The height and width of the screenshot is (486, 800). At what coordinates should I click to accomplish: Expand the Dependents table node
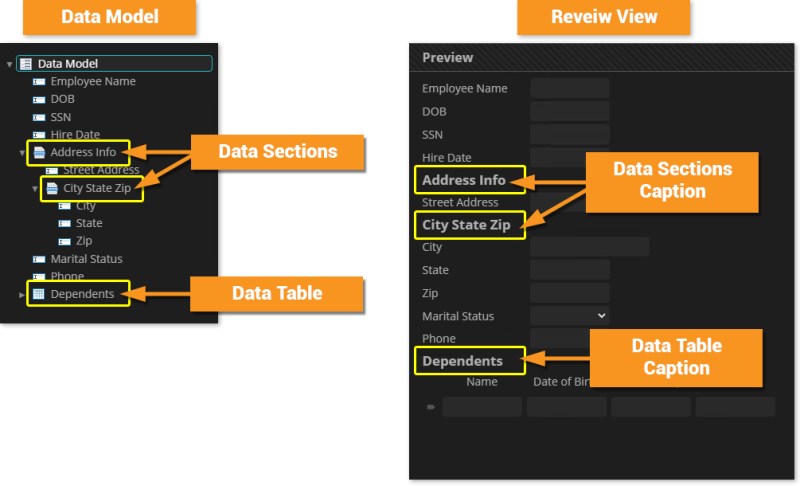coord(22,294)
